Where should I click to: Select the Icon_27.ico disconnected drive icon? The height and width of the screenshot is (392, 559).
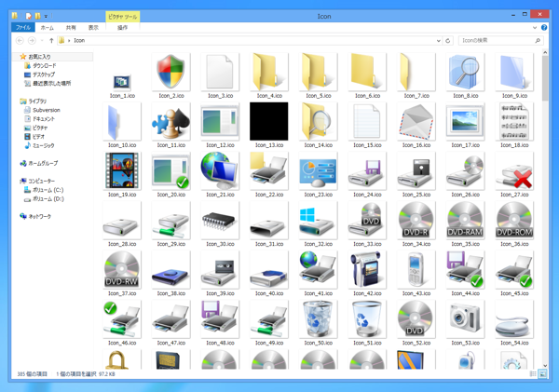[x=514, y=170]
